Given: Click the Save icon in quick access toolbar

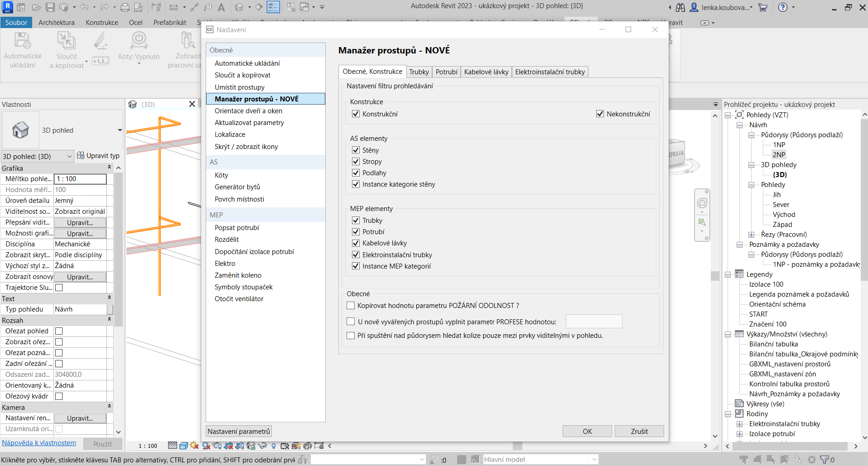Looking at the screenshot, I should 50,7.
